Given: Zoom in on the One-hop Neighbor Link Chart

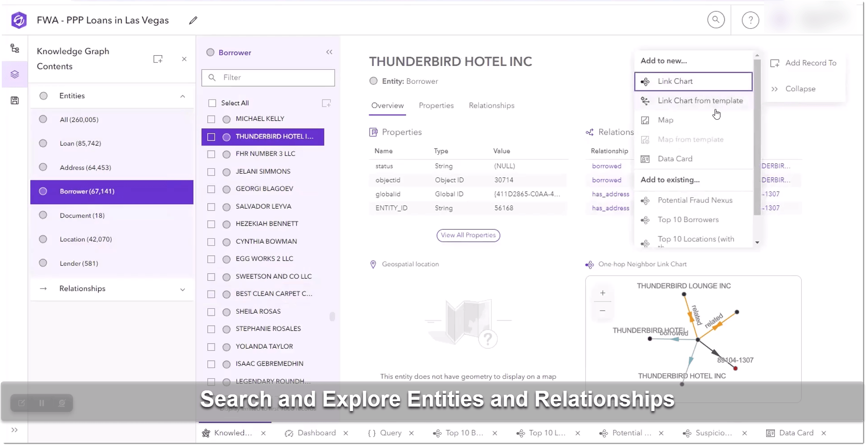Looking at the screenshot, I should click(x=602, y=293).
